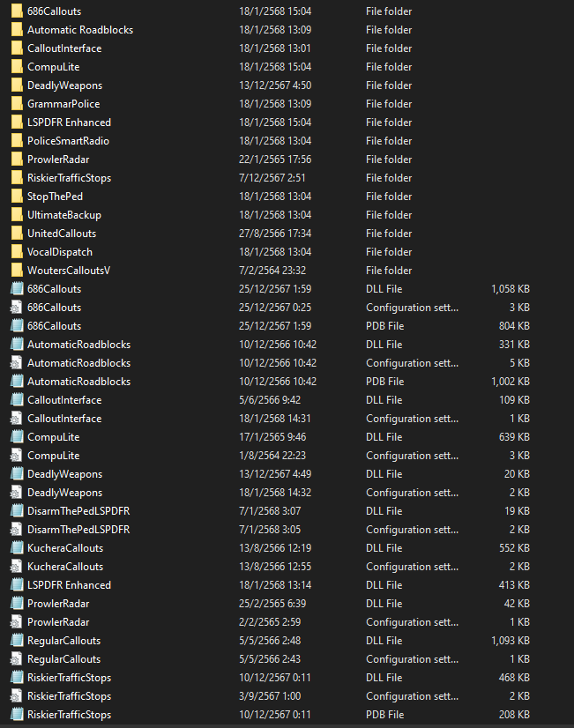Click the UltimateBackup folder icon
Image resolution: width=574 pixels, height=728 pixels.
click(17, 215)
